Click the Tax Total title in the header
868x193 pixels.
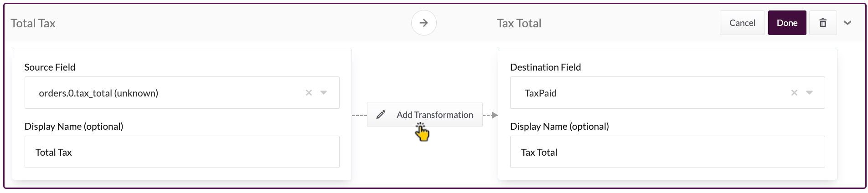(x=519, y=23)
